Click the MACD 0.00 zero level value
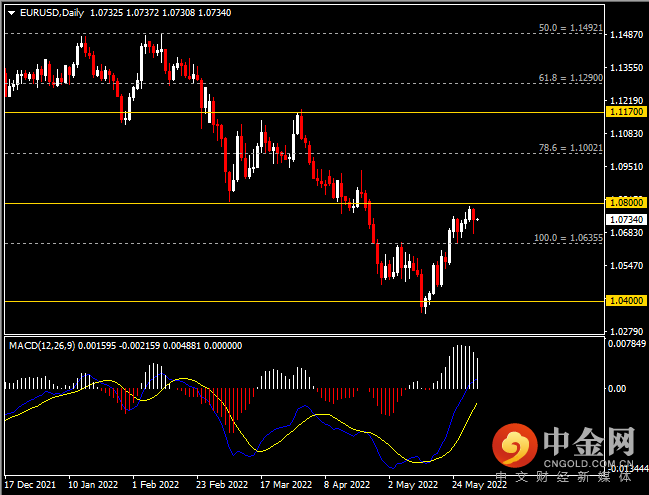The width and height of the screenshot is (649, 495). pyautogui.click(x=617, y=388)
